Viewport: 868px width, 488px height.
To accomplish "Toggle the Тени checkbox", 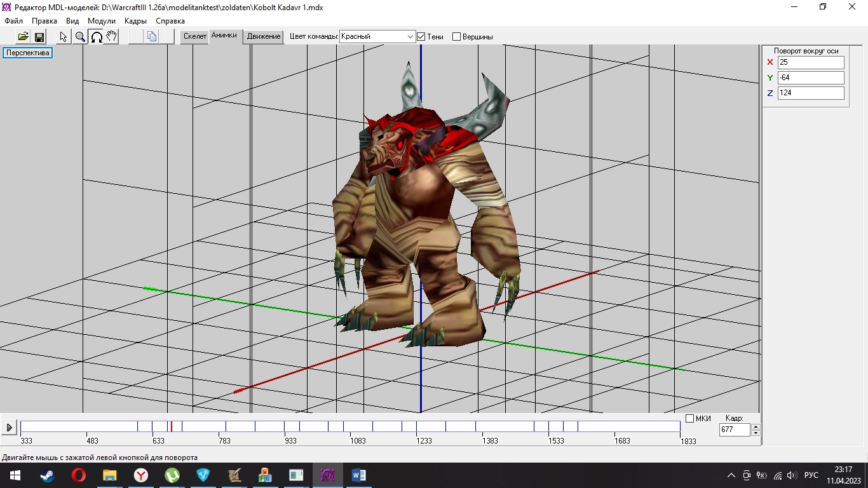I will (x=421, y=37).
